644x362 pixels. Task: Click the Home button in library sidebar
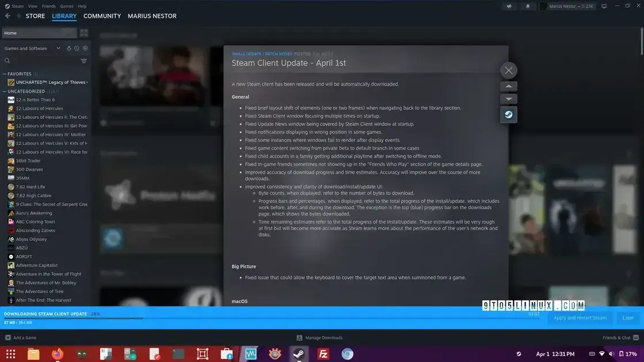pos(39,33)
